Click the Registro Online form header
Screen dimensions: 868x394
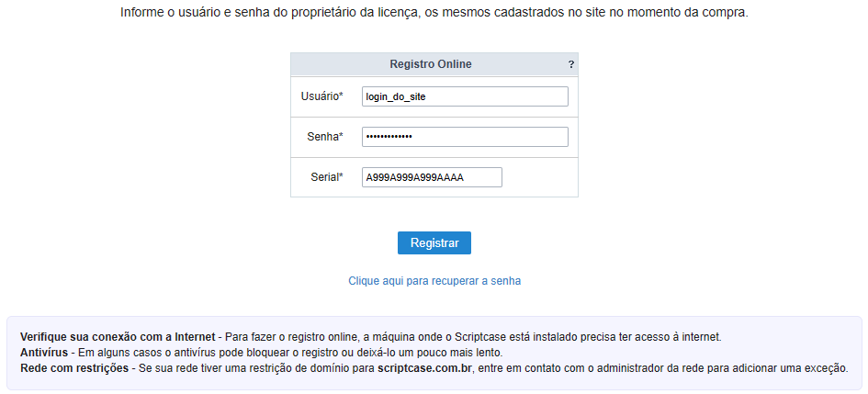tap(431, 64)
